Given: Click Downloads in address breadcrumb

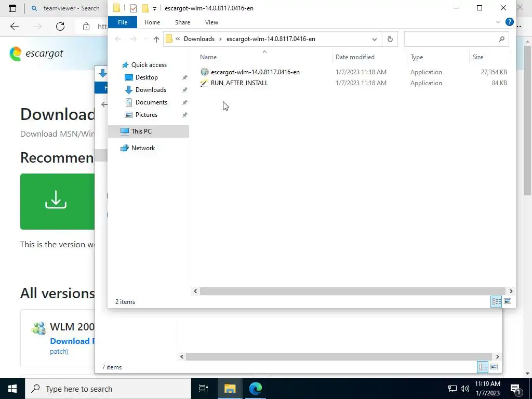Looking at the screenshot, I should tap(199, 39).
